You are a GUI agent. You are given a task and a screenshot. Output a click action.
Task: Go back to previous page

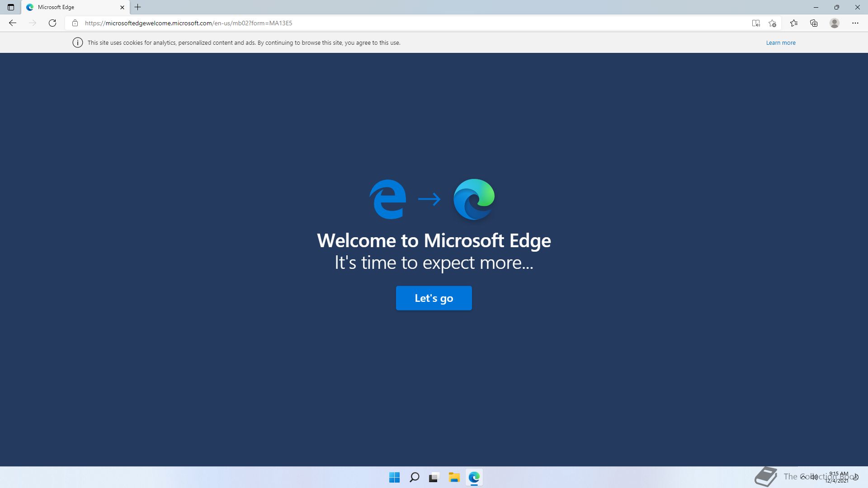[x=13, y=23]
